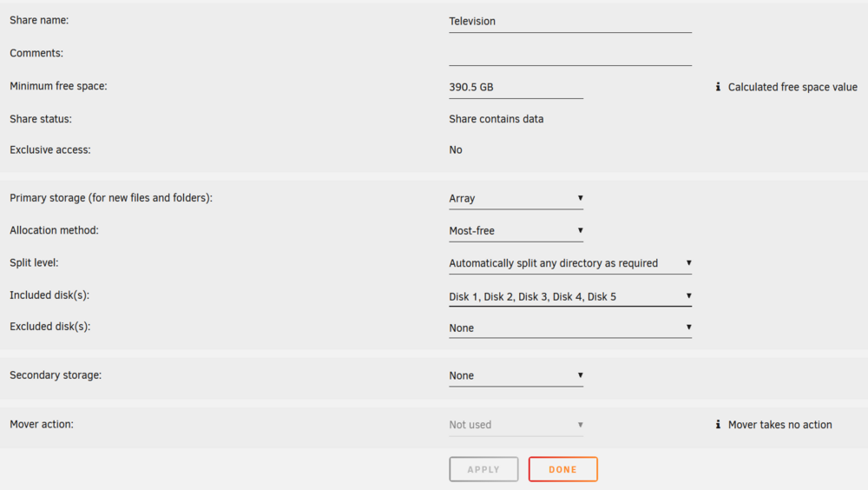
Task: Click the Apply button
Action: [483, 469]
